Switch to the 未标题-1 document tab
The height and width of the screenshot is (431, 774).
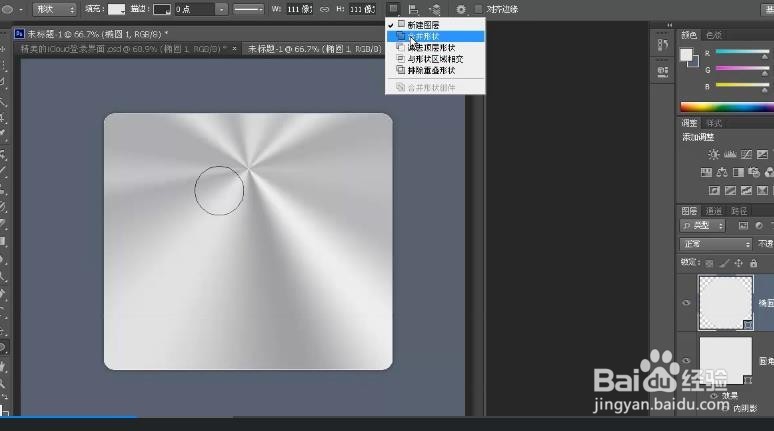pyautogui.click(x=314, y=49)
